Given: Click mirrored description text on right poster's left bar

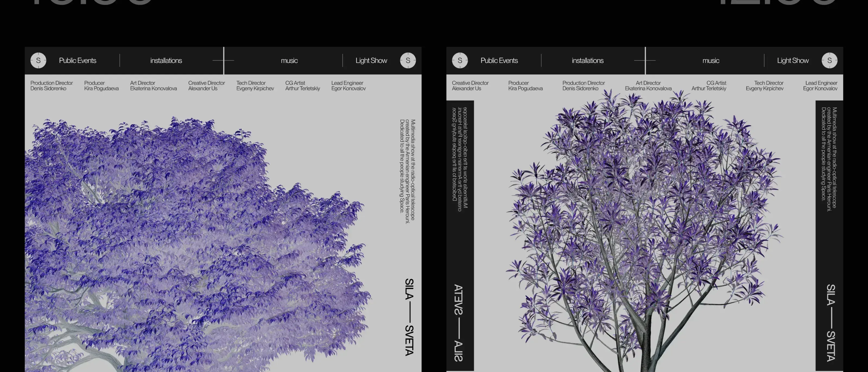Looking at the screenshot, I should [460, 159].
